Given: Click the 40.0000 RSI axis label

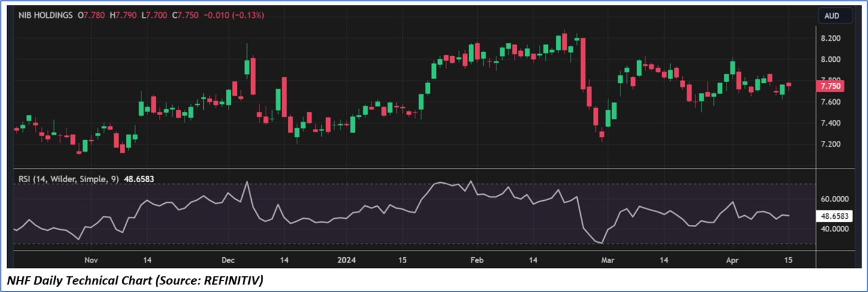Looking at the screenshot, I should (x=835, y=229).
